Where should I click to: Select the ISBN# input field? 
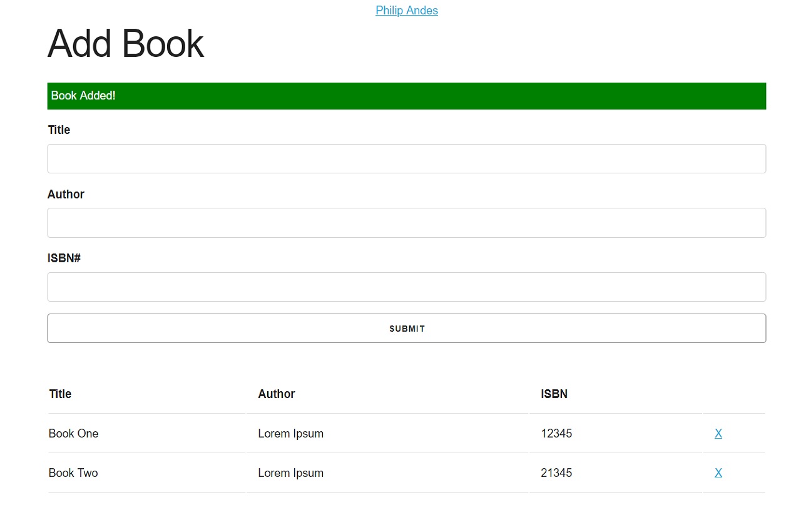tap(407, 287)
